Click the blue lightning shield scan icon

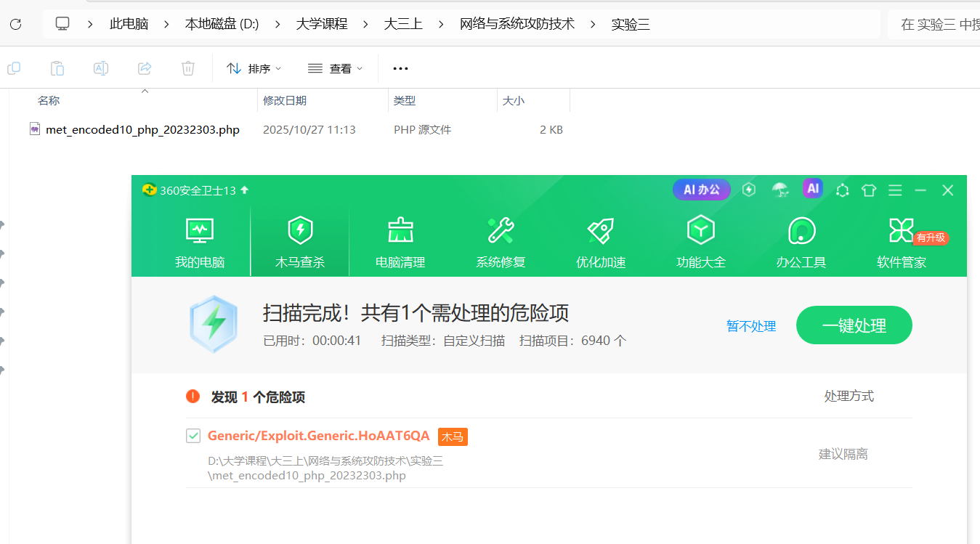(213, 324)
